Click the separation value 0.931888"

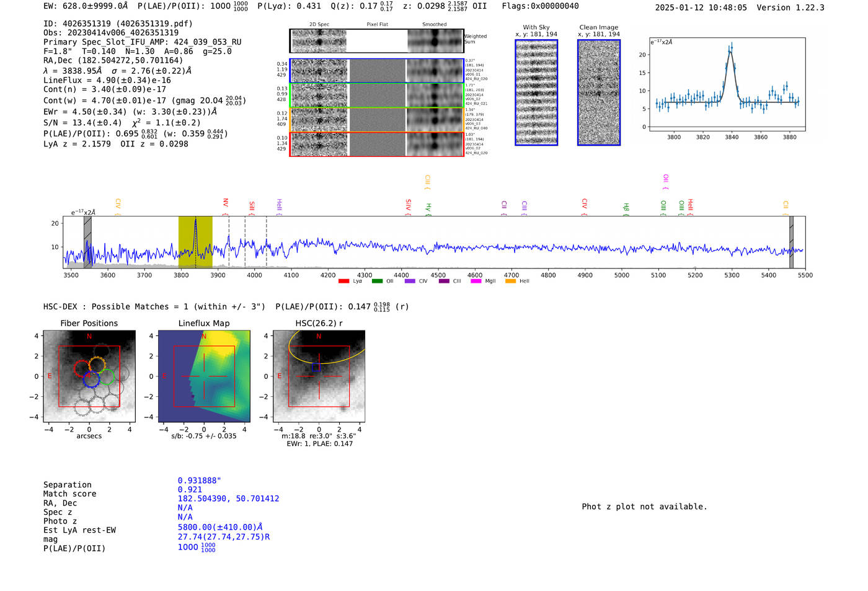click(200, 481)
